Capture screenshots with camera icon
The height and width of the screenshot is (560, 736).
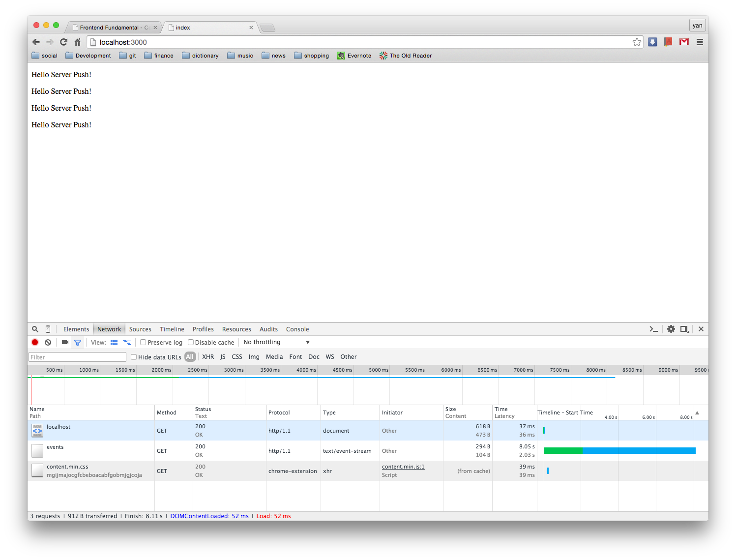tap(65, 342)
